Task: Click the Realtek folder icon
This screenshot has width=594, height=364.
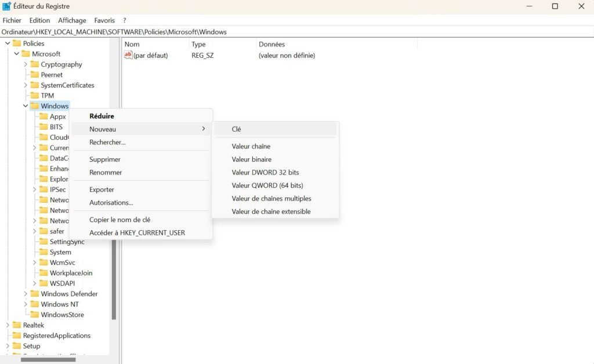Action: click(x=17, y=325)
